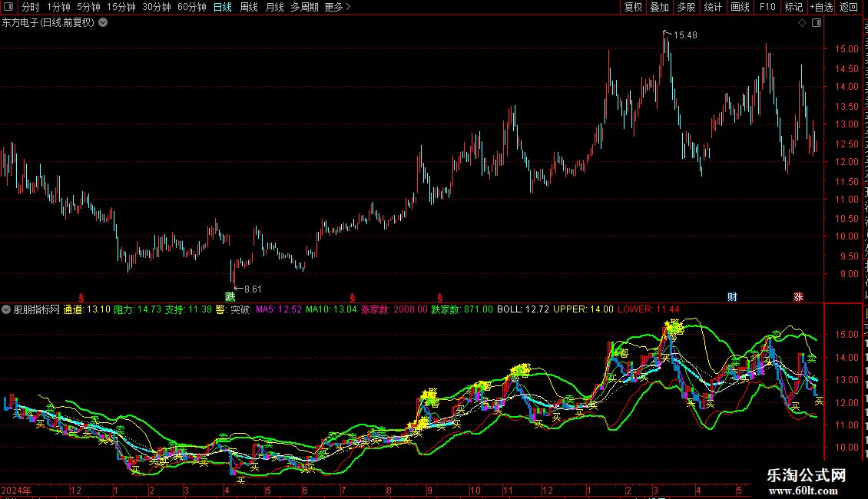Image resolution: width=868 pixels, height=499 pixels.
Task: Open 统计 statistics
Action: point(713,7)
